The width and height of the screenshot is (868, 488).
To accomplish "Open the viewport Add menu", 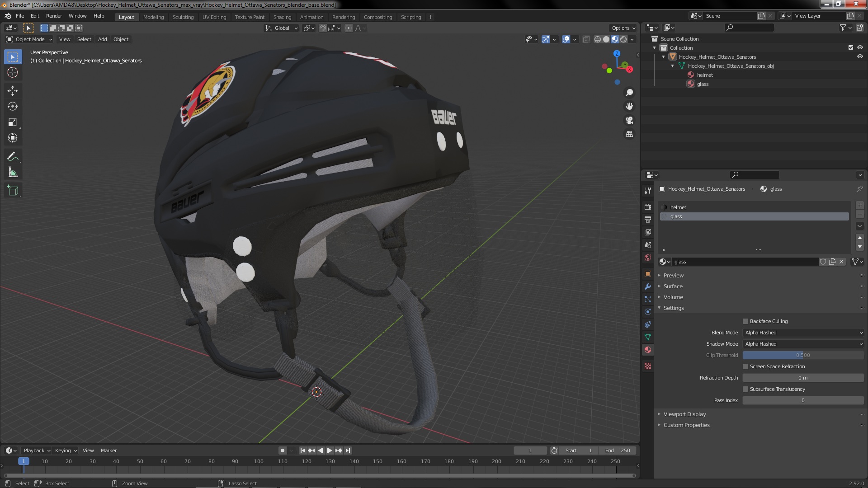I will 103,39.
